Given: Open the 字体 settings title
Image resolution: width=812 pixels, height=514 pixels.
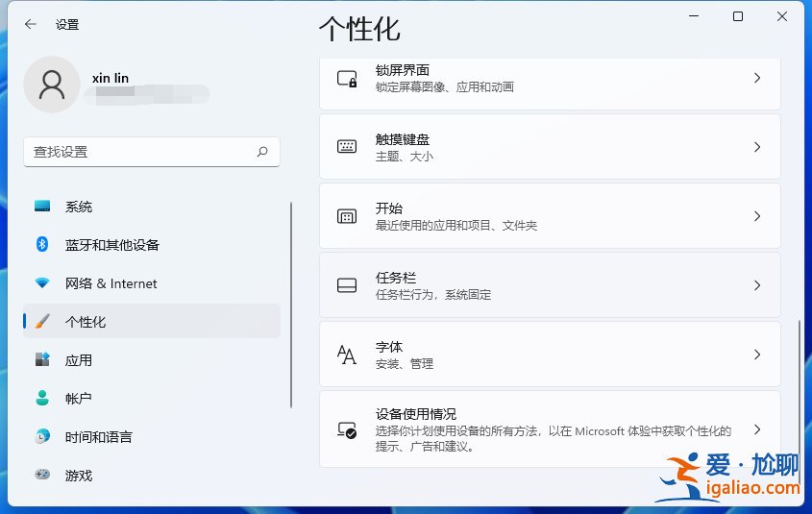Looking at the screenshot, I should click(389, 346).
